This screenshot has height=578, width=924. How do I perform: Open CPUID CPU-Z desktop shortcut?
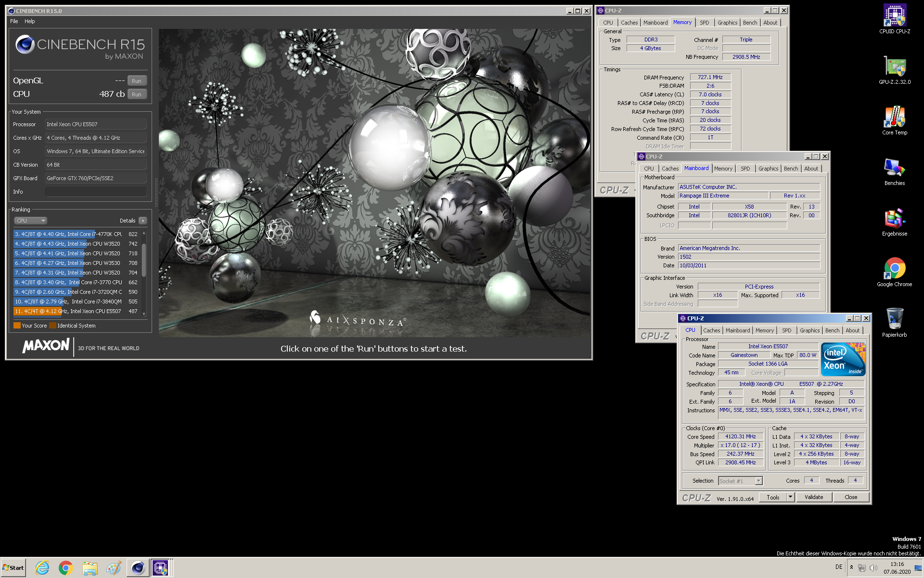coord(895,19)
